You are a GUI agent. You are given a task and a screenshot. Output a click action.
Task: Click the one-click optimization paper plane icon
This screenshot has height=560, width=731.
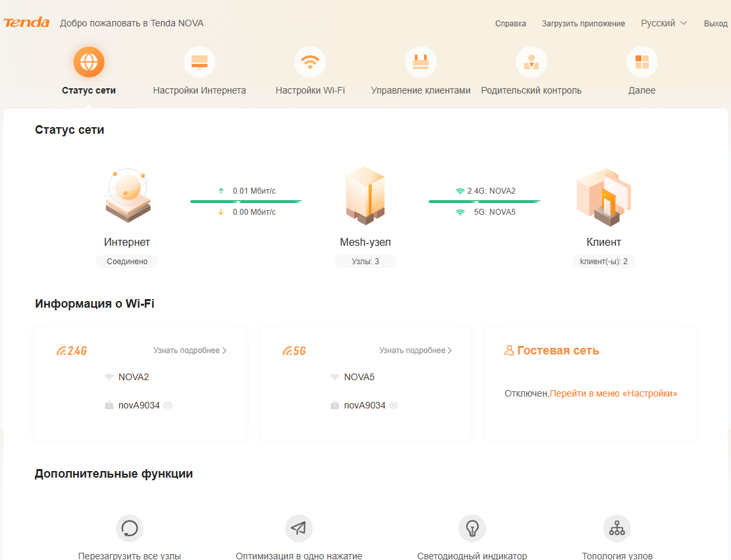299,528
